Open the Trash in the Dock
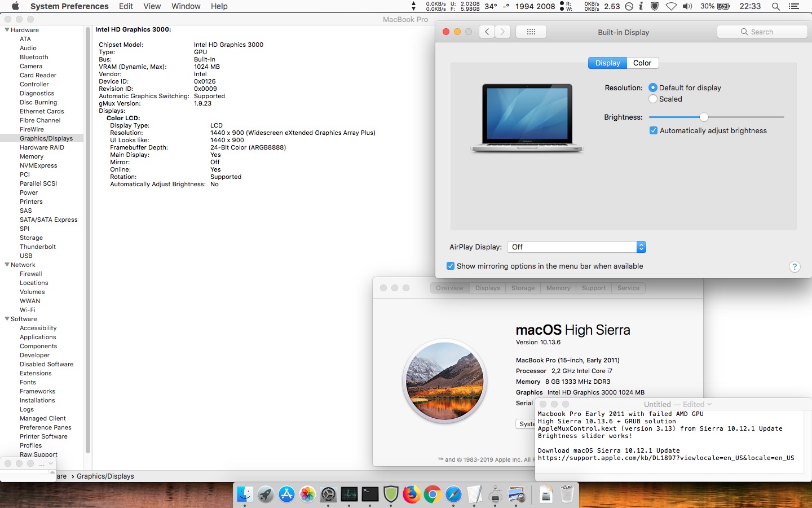 (567, 494)
